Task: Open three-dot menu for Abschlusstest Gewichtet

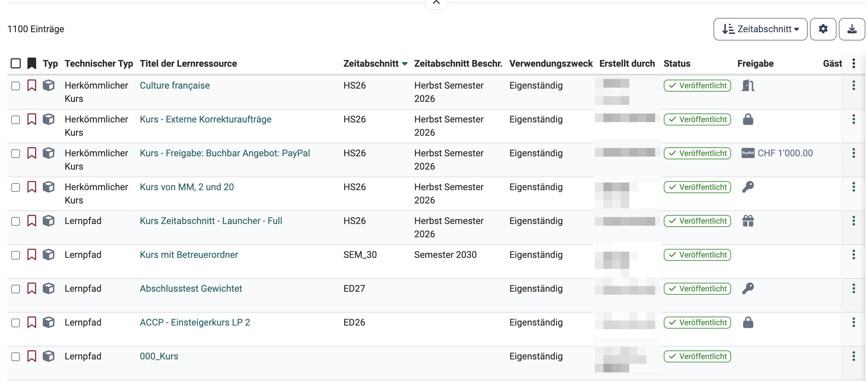Action: click(x=853, y=289)
